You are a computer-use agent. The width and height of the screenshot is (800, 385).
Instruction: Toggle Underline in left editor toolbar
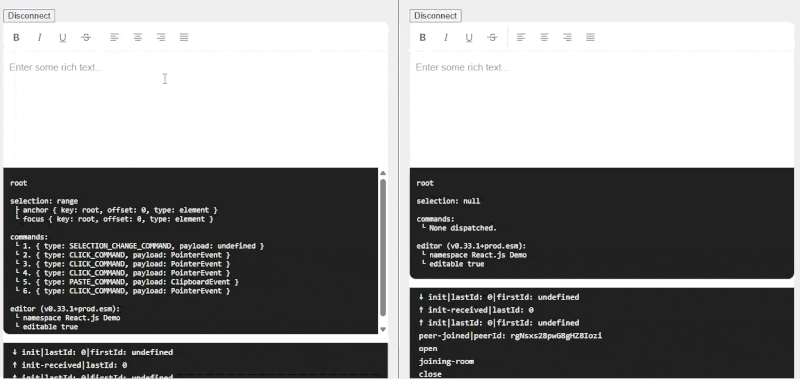coord(63,37)
